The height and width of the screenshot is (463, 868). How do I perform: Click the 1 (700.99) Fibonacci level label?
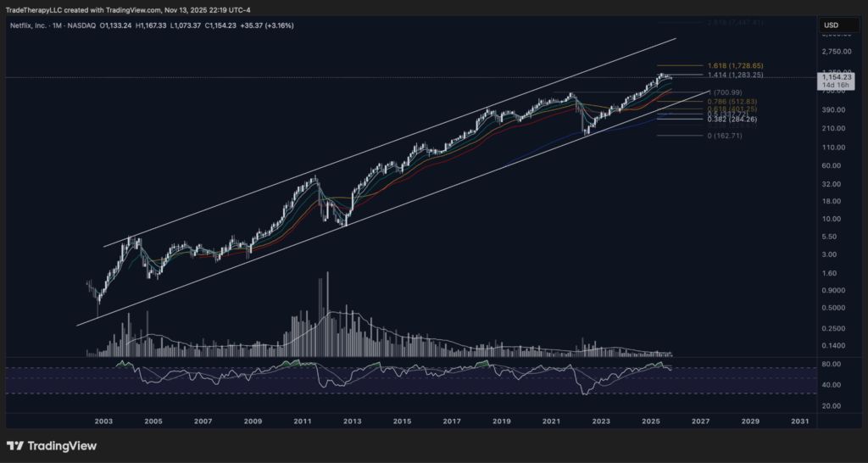tap(727, 92)
